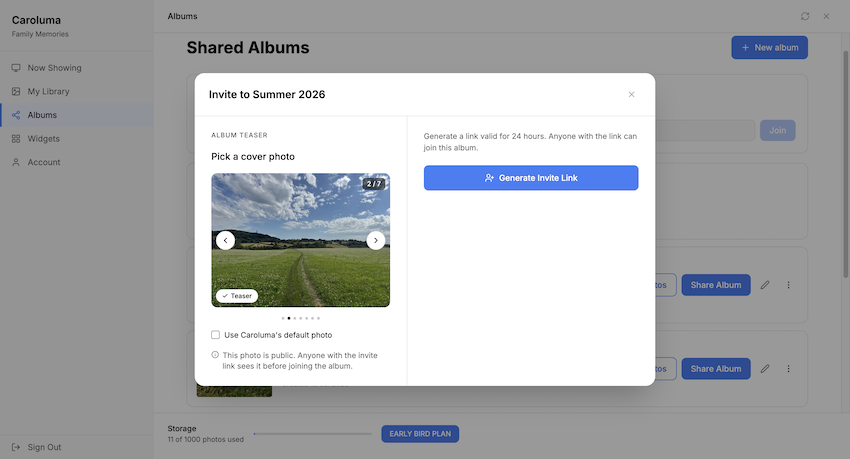Click the refresh icon in top bar

pos(805,16)
